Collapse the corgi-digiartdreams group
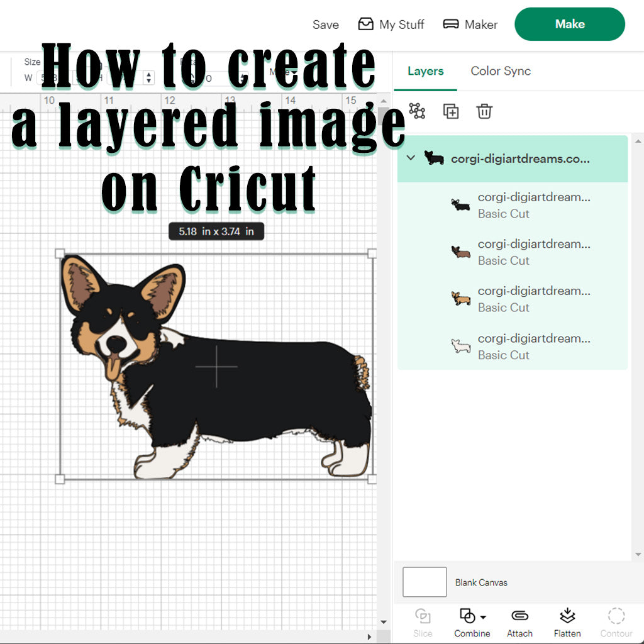This screenshot has width=644, height=644. point(411,158)
